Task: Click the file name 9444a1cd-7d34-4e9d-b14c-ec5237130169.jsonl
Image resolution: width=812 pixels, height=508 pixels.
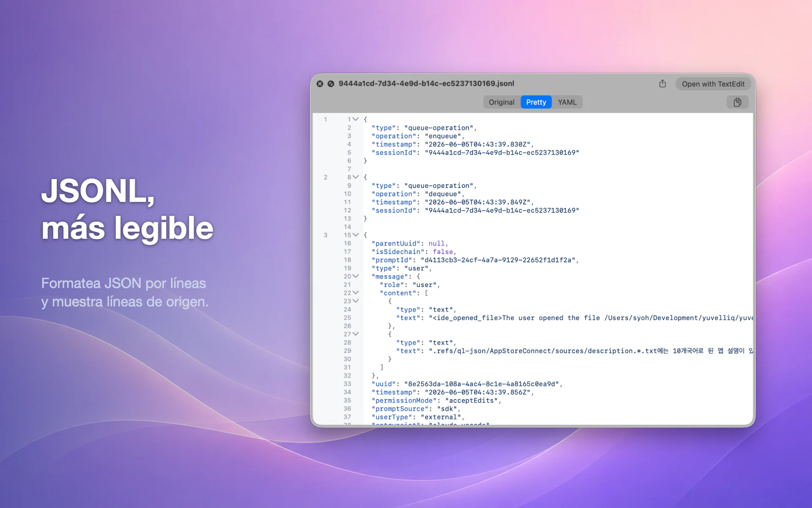Action: pyautogui.click(x=426, y=83)
